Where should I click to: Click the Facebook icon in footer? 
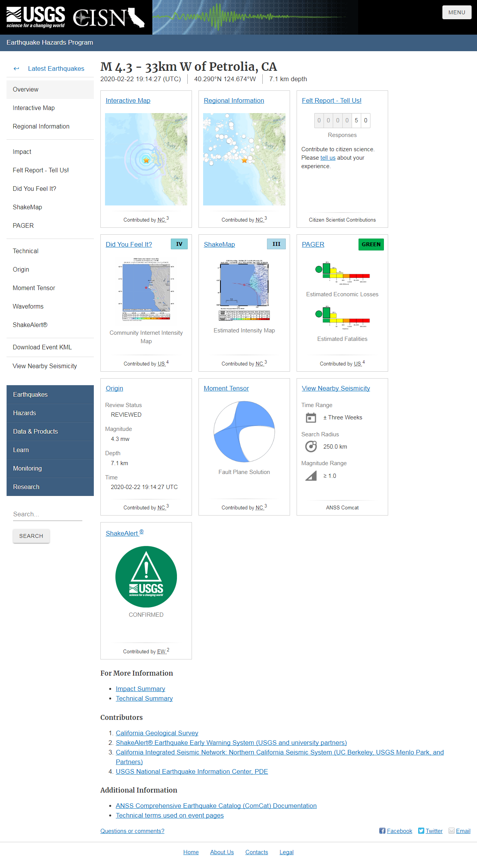tap(382, 831)
